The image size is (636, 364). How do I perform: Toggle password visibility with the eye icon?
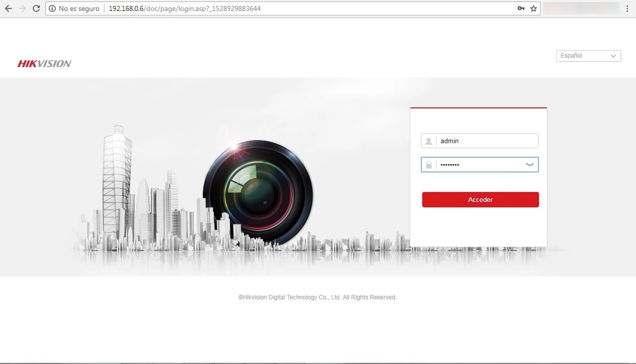[529, 165]
